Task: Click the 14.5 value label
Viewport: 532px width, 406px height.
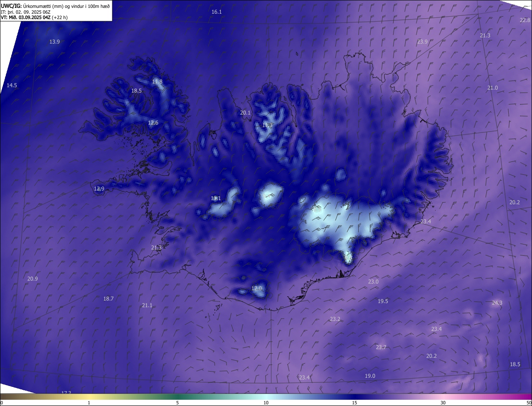Action: point(12,85)
